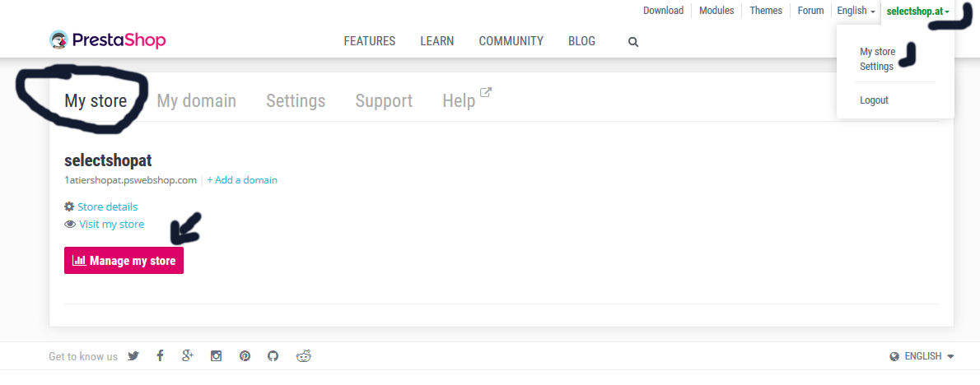This screenshot has height=385, width=980.
Task: Click the gear icon beside Store details
Action: tap(69, 206)
